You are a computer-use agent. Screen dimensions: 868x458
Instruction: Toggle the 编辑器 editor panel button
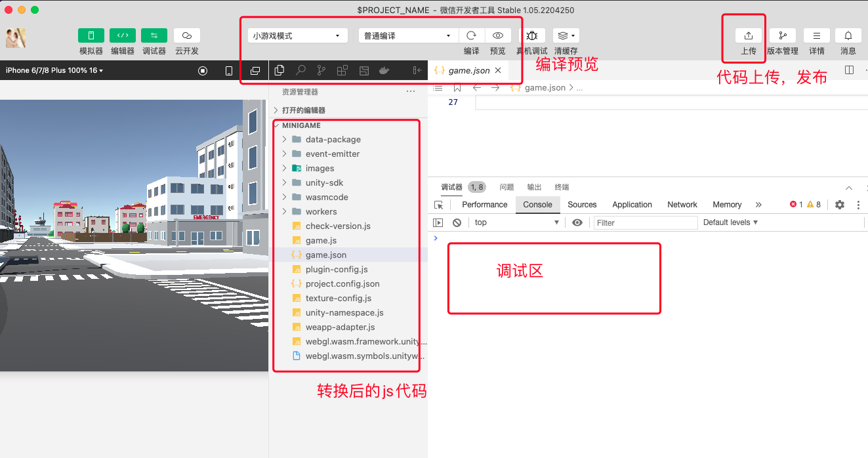point(123,35)
